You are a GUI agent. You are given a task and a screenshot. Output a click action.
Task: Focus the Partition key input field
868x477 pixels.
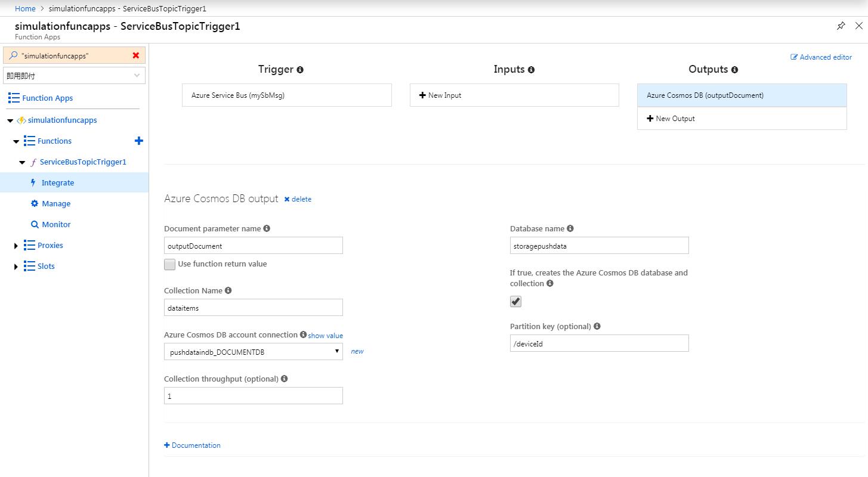pyautogui.click(x=600, y=343)
